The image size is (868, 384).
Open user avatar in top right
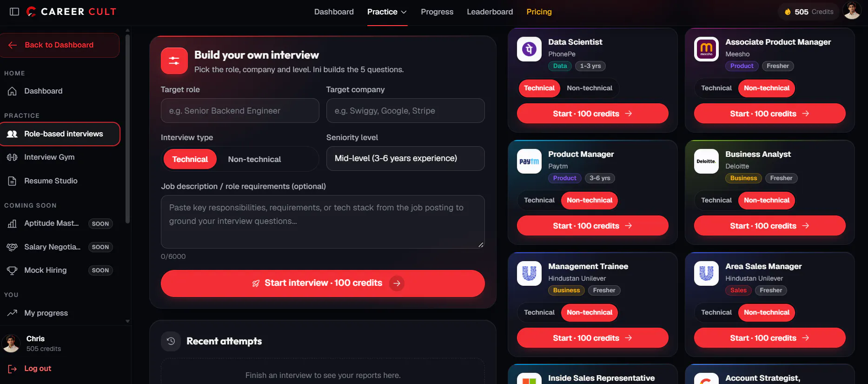click(852, 11)
